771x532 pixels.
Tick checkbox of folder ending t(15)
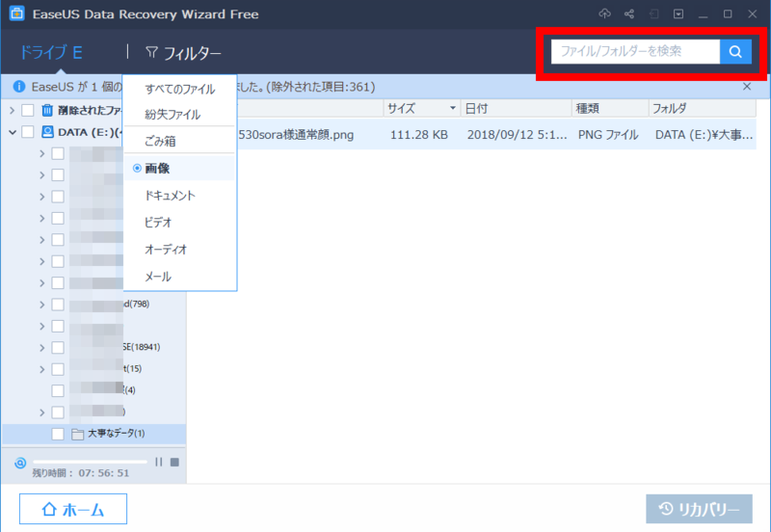(x=58, y=369)
